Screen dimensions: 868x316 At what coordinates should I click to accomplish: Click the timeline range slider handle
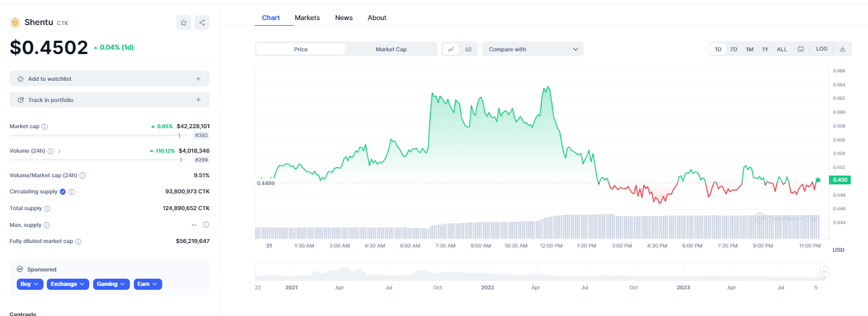[823, 272]
